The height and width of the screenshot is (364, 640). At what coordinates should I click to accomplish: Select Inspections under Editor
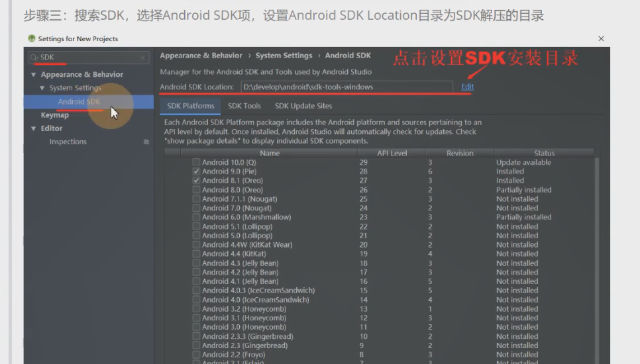68,142
